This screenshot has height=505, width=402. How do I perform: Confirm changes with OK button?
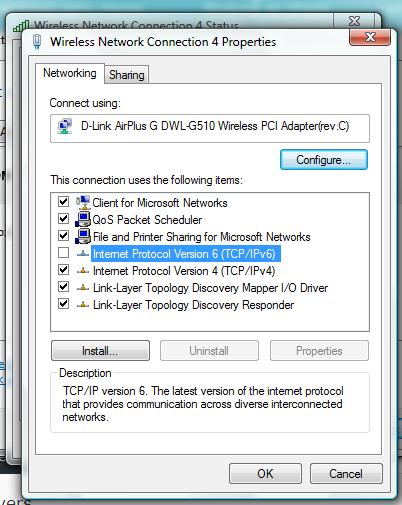pyautogui.click(x=265, y=473)
